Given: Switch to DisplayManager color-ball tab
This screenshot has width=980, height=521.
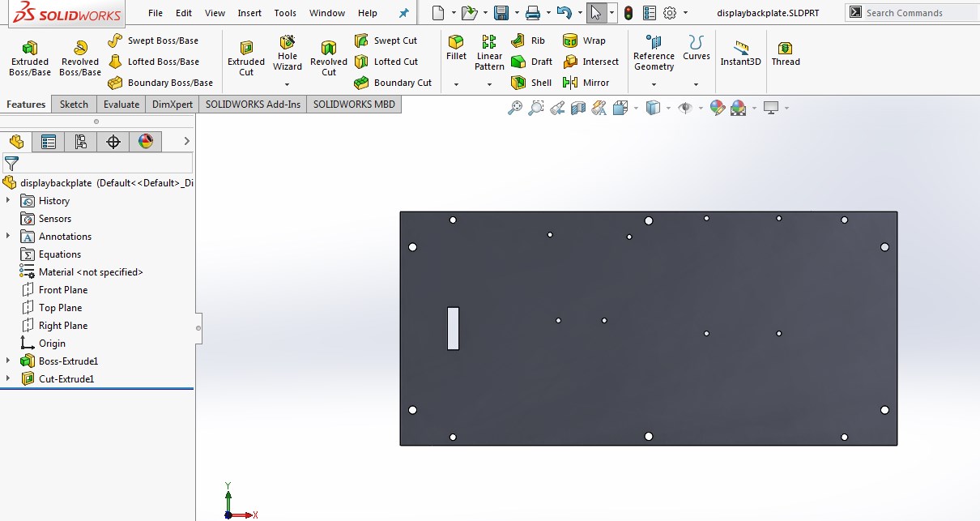Looking at the screenshot, I should pyautogui.click(x=146, y=142).
